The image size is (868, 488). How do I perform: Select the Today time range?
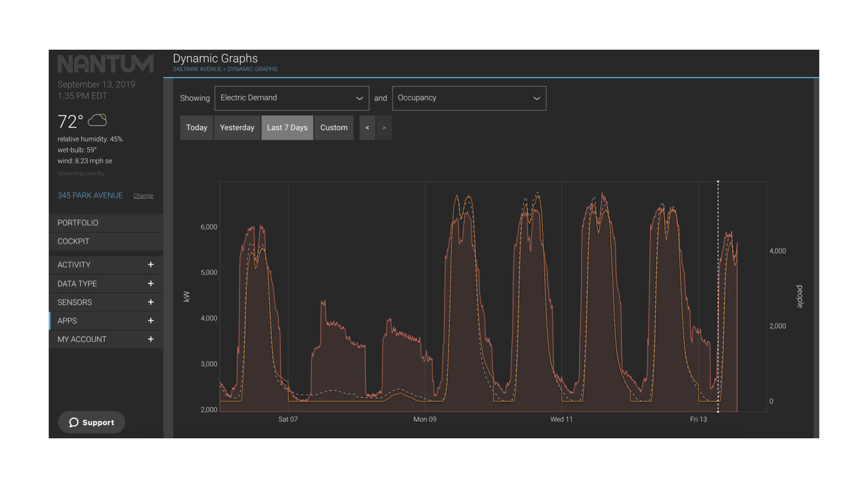[196, 128]
